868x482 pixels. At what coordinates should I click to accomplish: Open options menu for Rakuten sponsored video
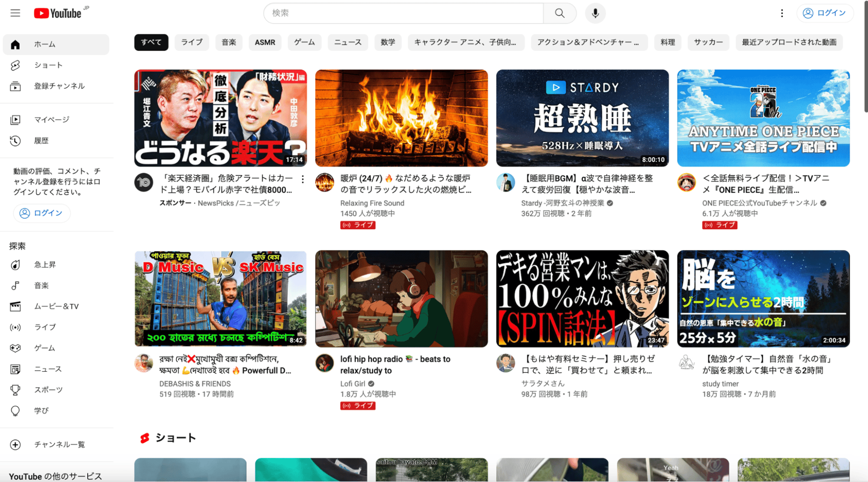pos(302,179)
